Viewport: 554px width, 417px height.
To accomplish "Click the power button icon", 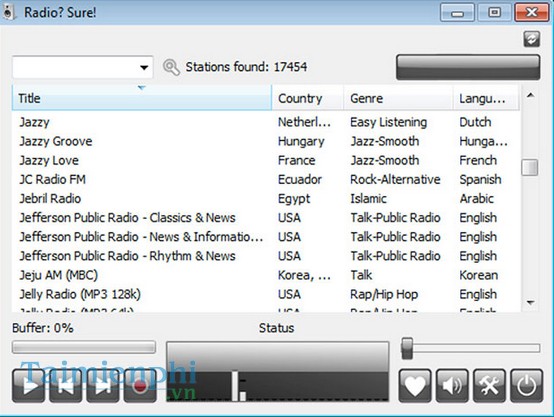I will pos(526,386).
